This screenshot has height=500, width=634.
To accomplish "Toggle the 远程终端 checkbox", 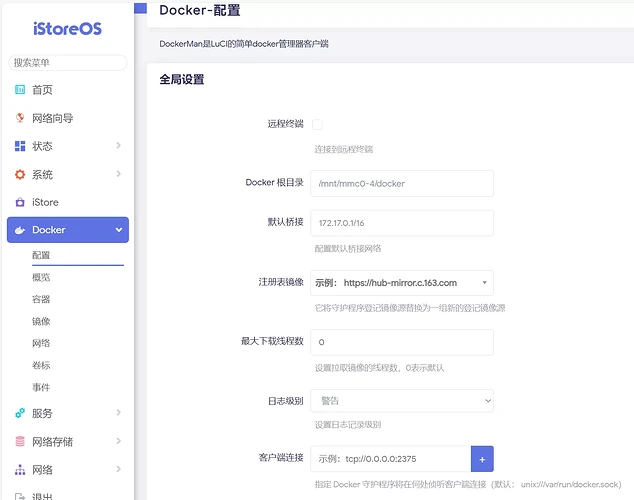I will click(x=317, y=124).
